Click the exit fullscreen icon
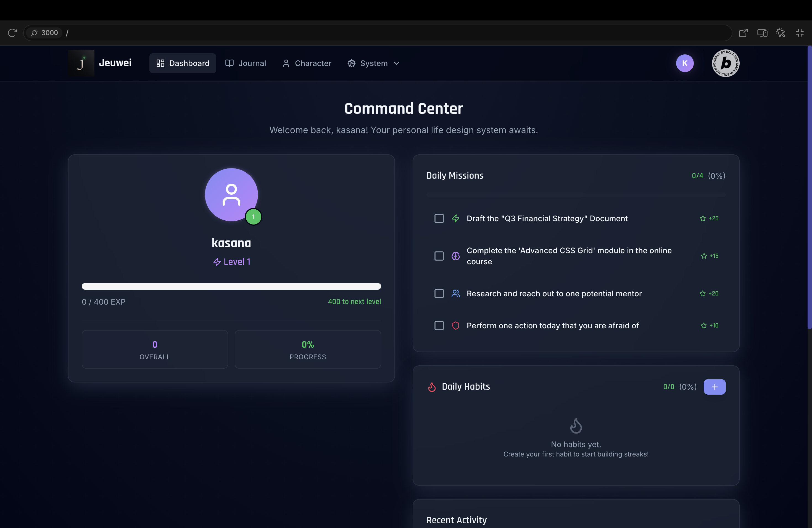The height and width of the screenshot is (528, 812). (x=800, y=33)
